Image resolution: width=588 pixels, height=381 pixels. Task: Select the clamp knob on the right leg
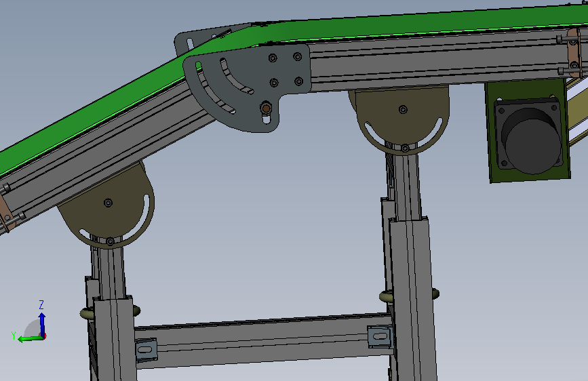[x=385, y=297]
